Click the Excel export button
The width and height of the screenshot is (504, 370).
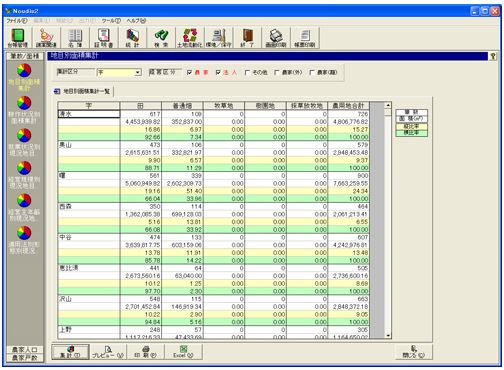coord(183,352)
